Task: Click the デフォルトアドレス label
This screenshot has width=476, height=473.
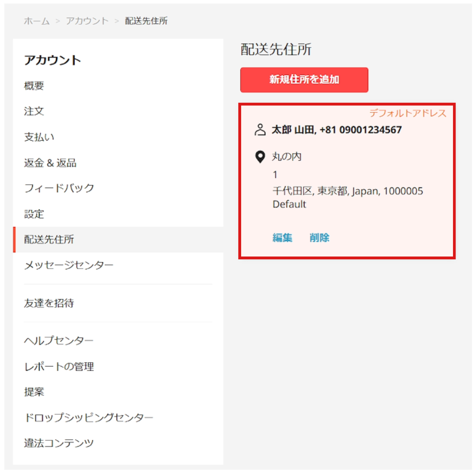Action: (408, 113)
